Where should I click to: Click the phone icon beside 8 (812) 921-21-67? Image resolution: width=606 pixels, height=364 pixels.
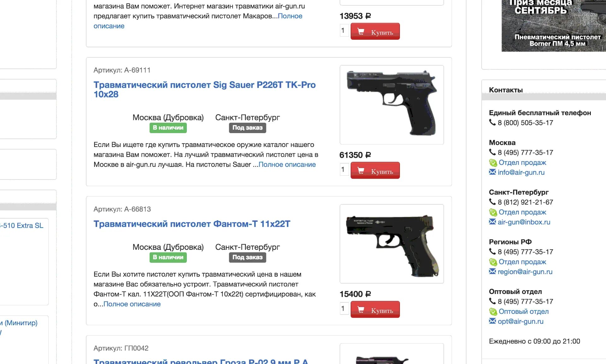point(492,202)
